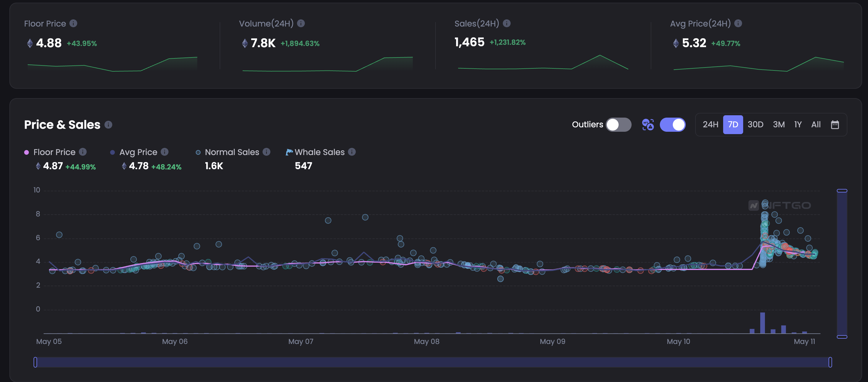This screenshot has height=382, width=868.
Task: Toggle Avg Price series legend dot
Action: pos(112,152)
